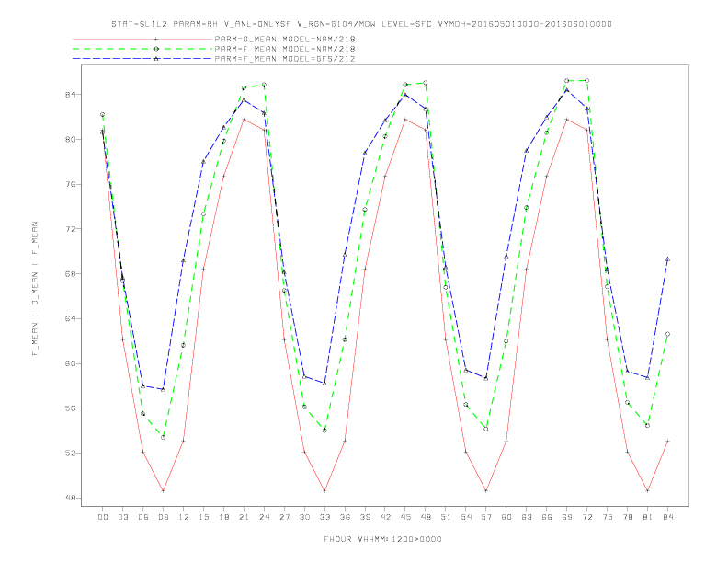This screenshot has width=728, height=563.
Task: Click the red O_MEAN minimum marker at hour 09
Action: point(163,490)
